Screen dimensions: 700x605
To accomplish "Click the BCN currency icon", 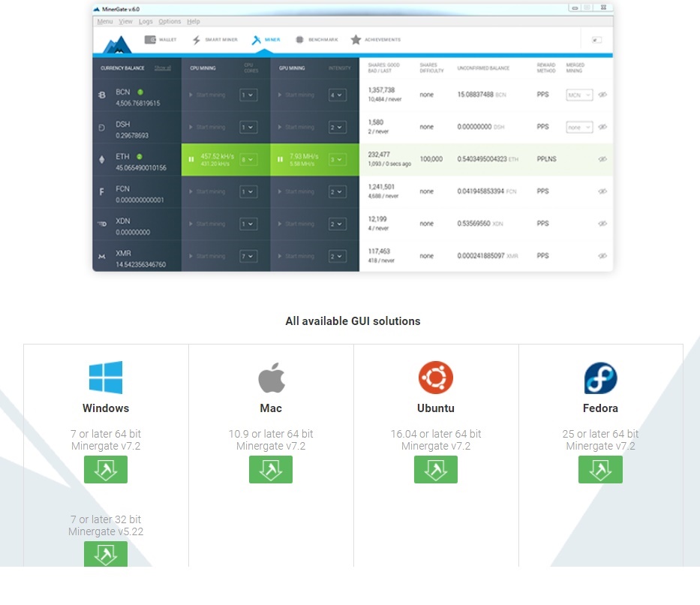I will [102, 95].
